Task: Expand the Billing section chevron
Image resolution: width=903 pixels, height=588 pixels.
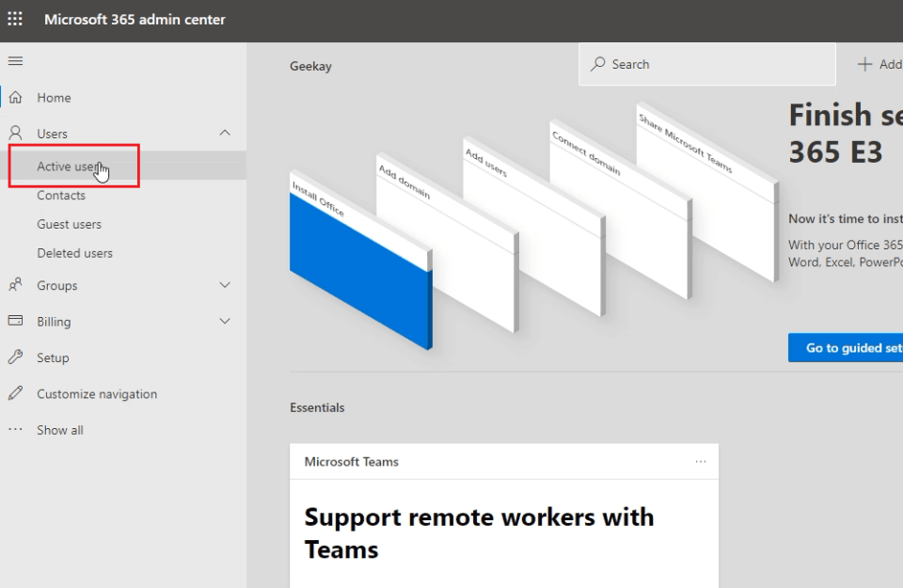Action: (225, 321)
